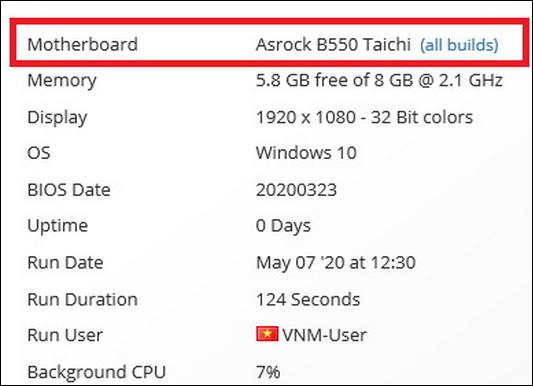Click the Vietnam flag icon
This screenshot has width=533, height=386.
coord(267,334)
